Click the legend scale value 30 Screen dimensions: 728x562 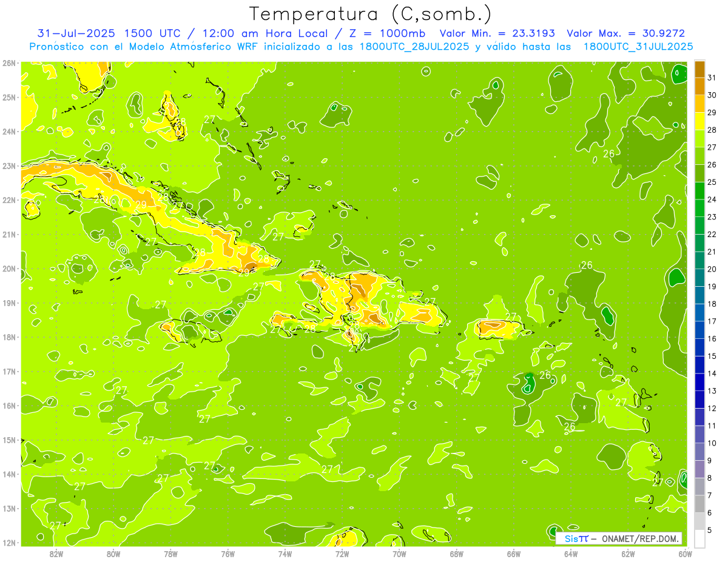[712, 95]
